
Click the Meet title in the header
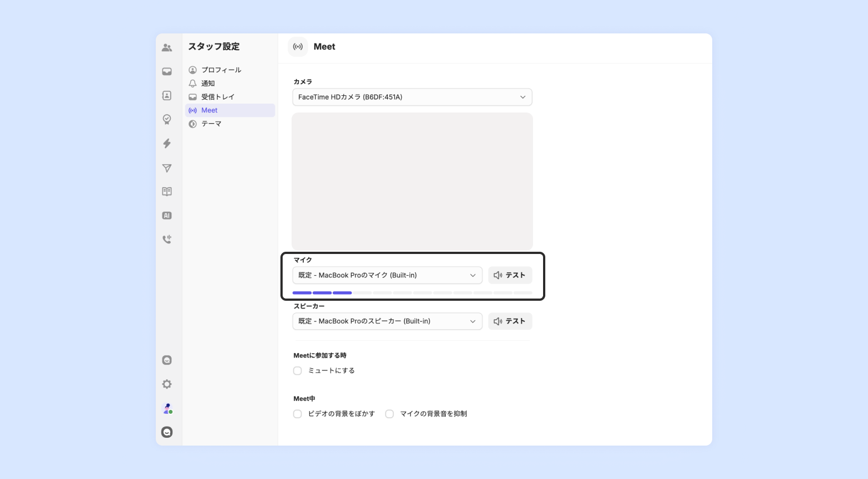pyautogui.click(x=324, y=47)
